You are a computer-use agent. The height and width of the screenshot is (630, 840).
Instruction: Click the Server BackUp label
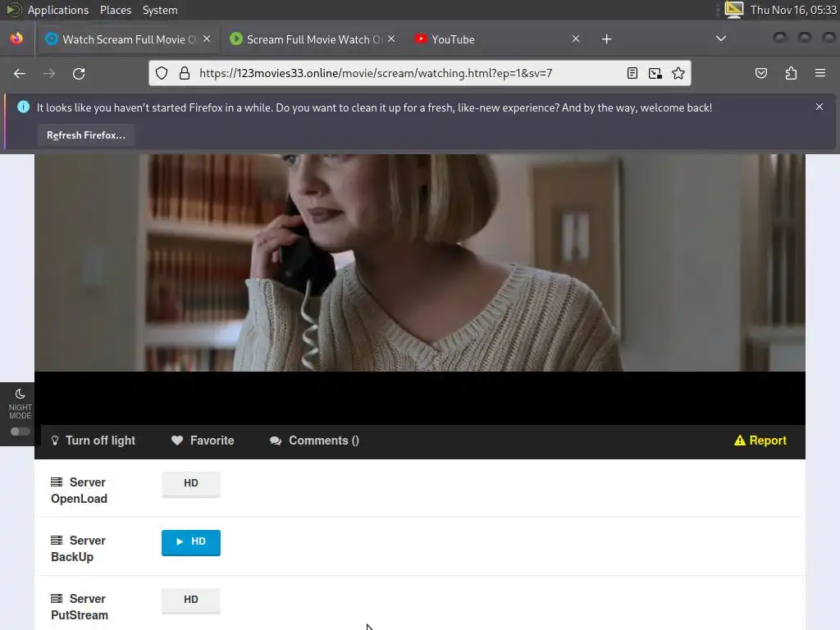(x=78, y=549)
